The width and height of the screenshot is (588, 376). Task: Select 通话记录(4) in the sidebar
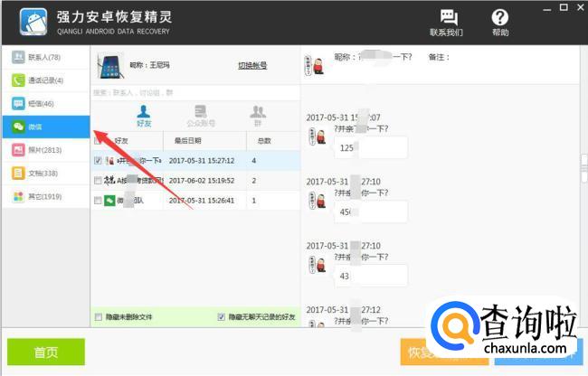[x=46, y=80]
